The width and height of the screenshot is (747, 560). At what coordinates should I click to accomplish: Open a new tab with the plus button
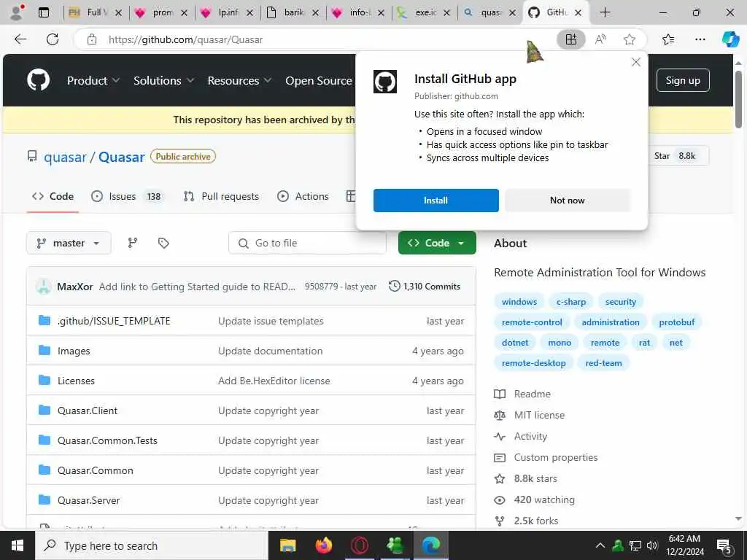[605, 12]
